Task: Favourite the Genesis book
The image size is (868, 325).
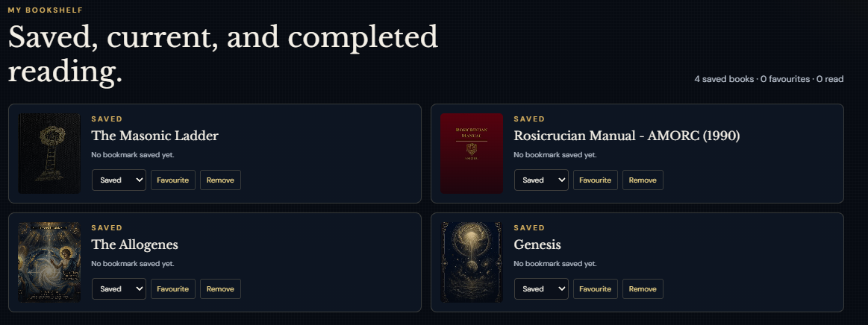Action: click(596, 289)
